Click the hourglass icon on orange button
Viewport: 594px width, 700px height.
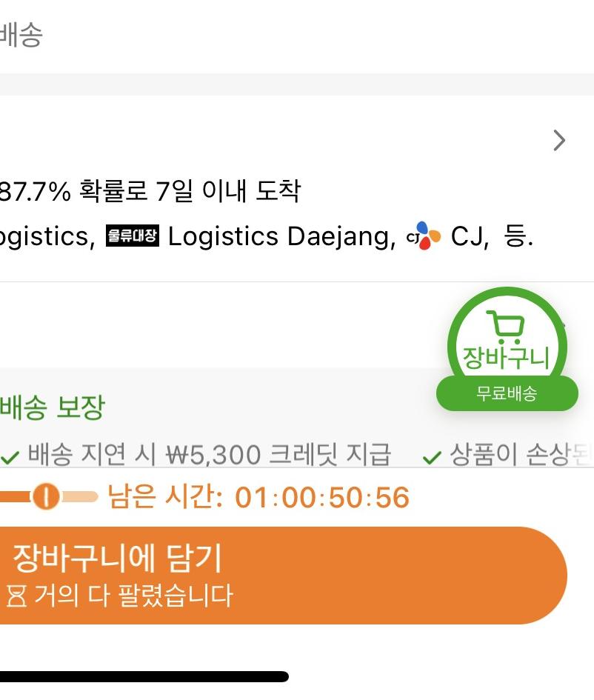click(x=17, y=596)
